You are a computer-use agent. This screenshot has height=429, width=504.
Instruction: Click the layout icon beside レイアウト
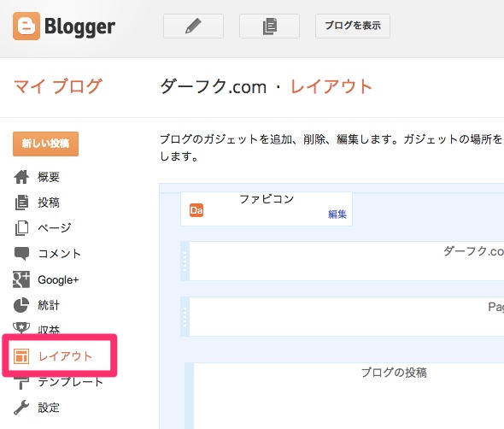click(x=21, y=356)
